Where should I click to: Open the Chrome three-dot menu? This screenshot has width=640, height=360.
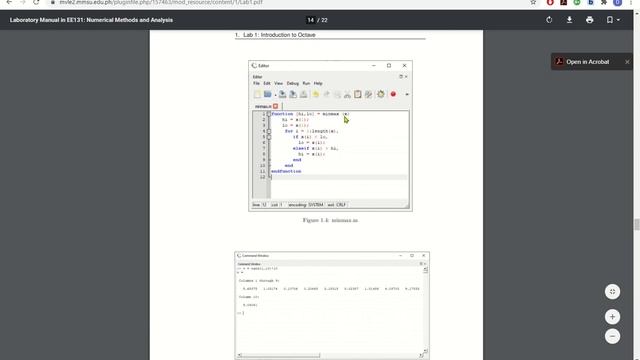point(631,2)
